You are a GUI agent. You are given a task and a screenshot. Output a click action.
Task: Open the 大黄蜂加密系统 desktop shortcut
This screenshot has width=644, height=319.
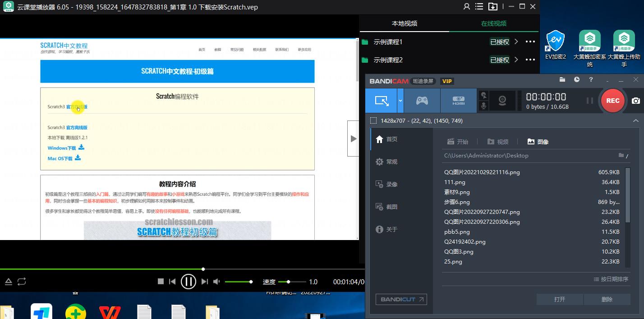click(590, 48)
